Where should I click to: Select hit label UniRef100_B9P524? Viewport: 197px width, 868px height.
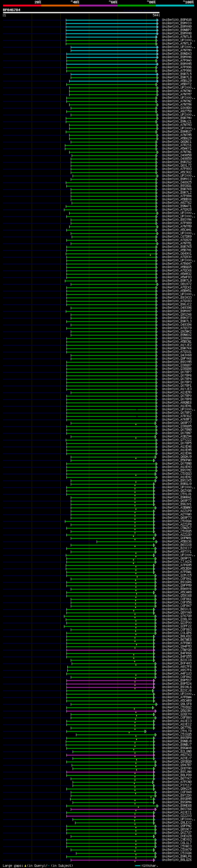pos(177,684)
